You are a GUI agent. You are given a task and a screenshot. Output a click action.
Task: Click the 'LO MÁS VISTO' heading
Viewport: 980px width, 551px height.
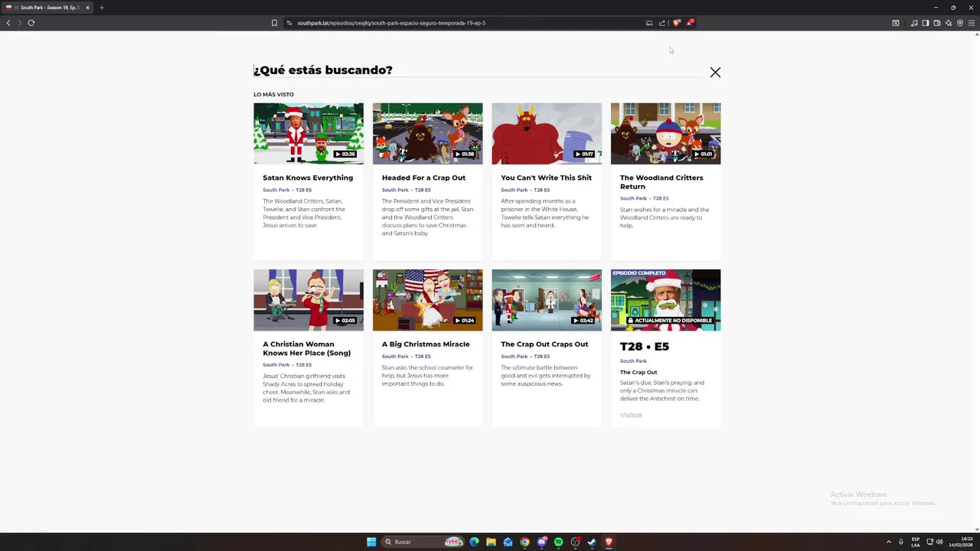(x=273, y=94)
